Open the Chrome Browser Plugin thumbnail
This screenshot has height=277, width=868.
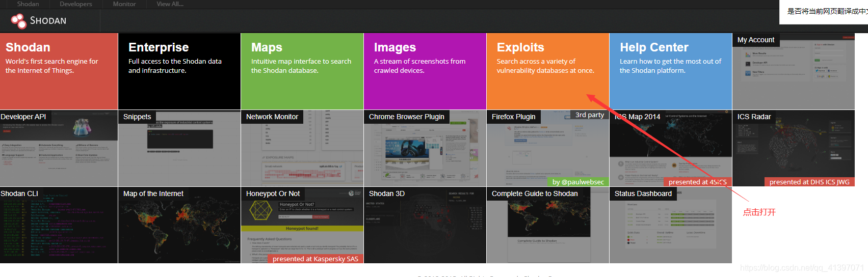coord(425,148)
